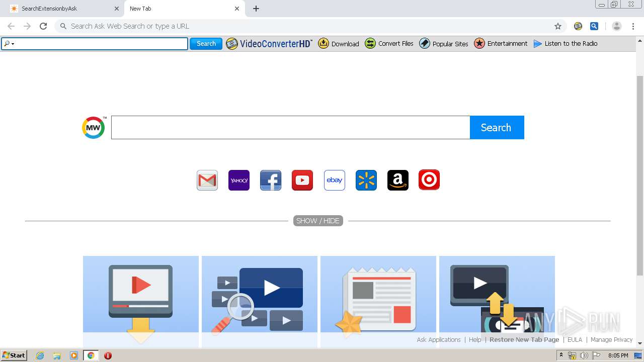The height and width of the screenshot is (362, 644).
Task: Click the 8:05 PM system clock
Action: [x=618, y=355]
